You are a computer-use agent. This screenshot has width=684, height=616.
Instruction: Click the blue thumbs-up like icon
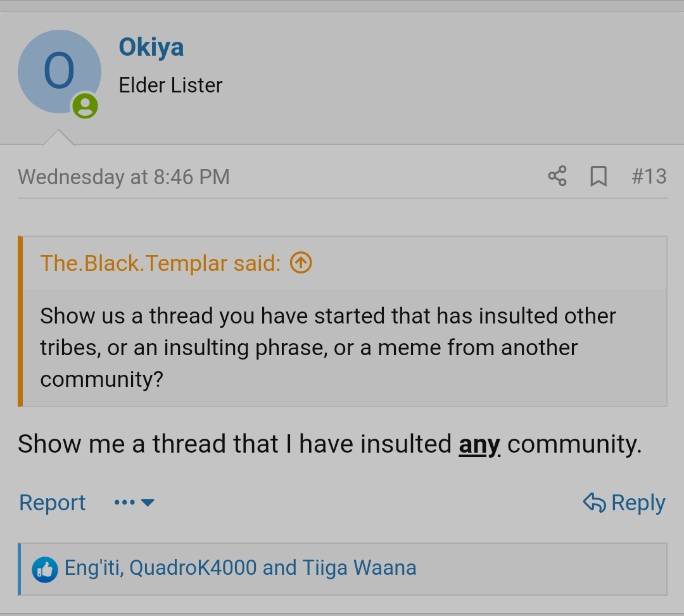(44, 569)
